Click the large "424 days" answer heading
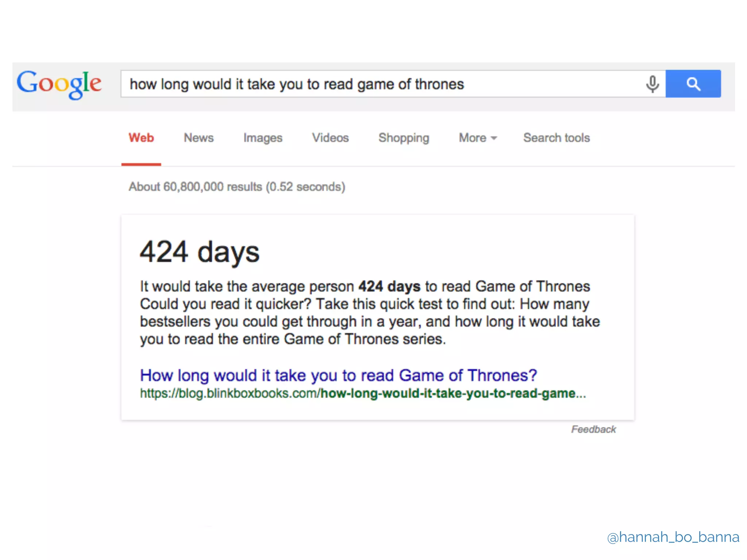Viewport: 747px width, 560px height. [200, 252]
